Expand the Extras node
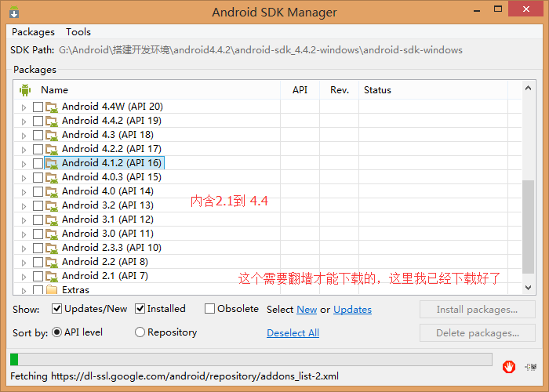549x392 pixels. tap(24, 291)
